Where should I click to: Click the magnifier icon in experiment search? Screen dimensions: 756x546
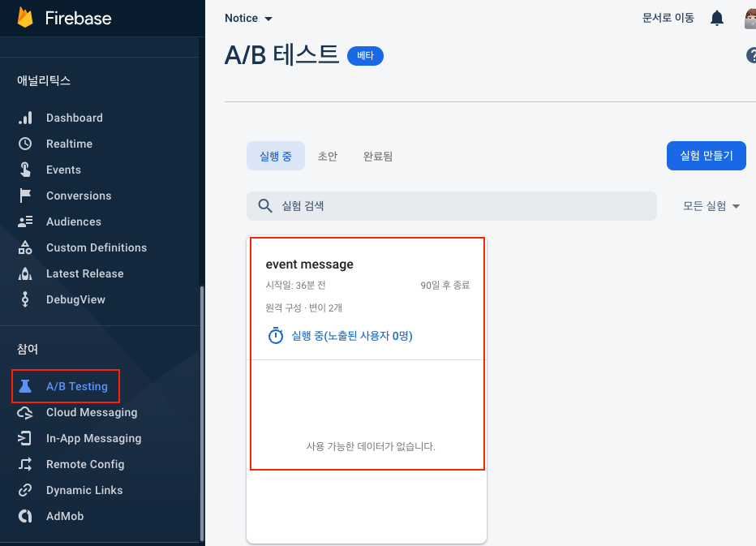pyautogui.click(x=265, y=206)
